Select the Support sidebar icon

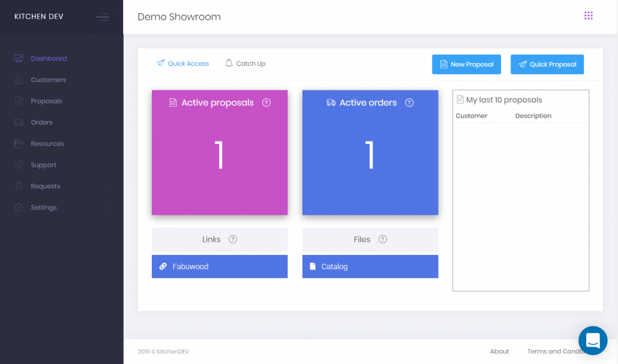click(x=17, y=164)
